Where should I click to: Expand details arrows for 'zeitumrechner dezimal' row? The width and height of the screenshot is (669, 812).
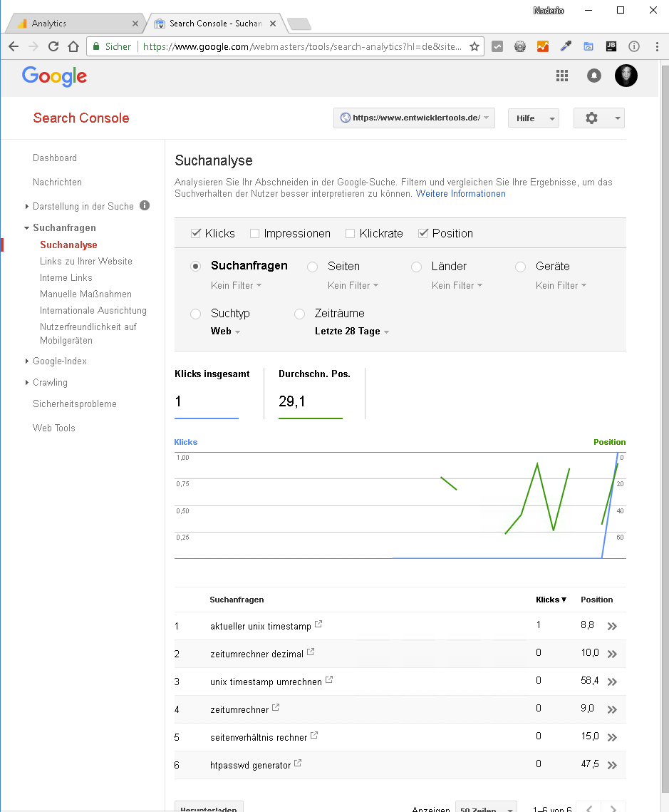(x=612, y=654)
